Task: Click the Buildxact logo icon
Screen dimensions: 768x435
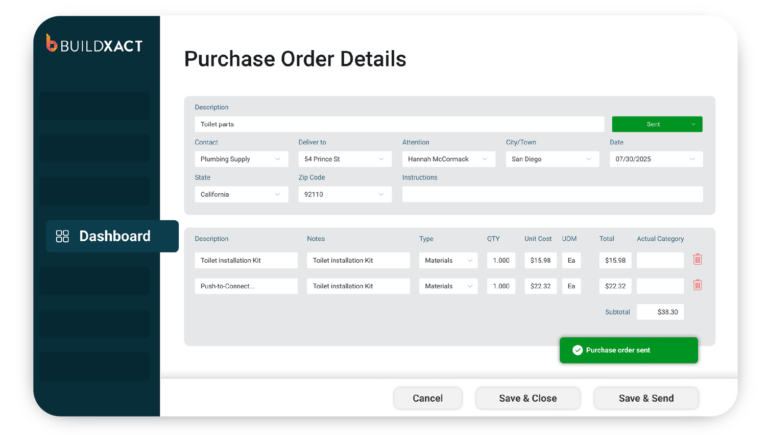Action: point(52,42)
